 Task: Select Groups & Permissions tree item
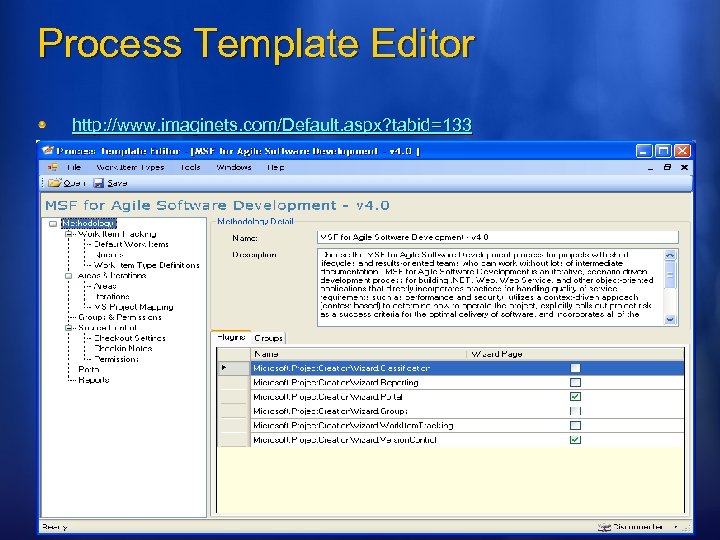pyautogui.click(x=119, y=317)
